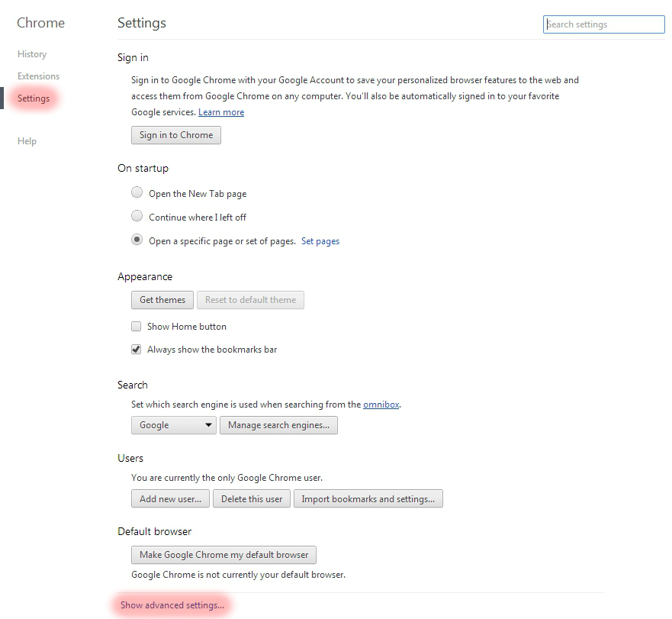
Task: Open Manage search engines dialog
Action: (278, 425)
